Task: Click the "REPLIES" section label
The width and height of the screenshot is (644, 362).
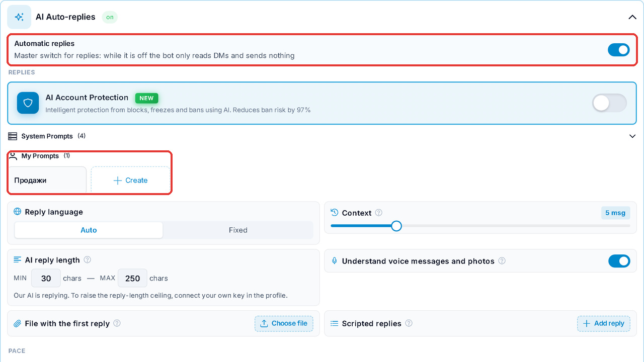Action: (x=22, y=72)
